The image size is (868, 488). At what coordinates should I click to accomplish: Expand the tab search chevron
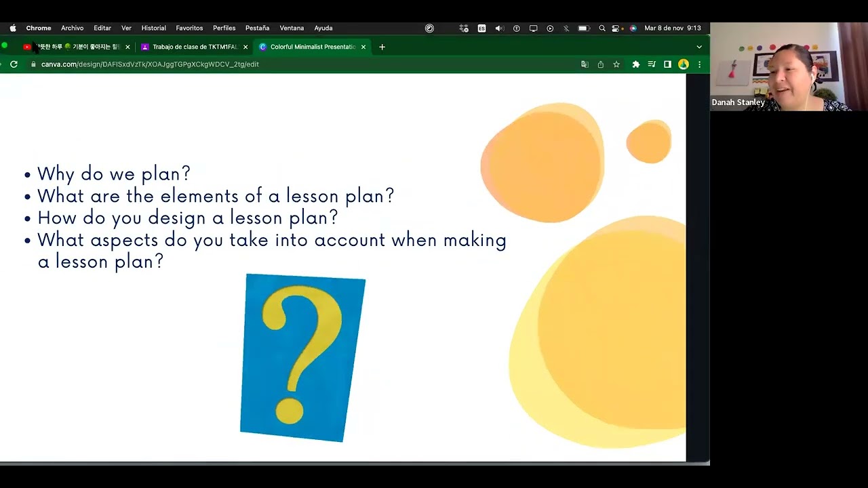point(699,47)
